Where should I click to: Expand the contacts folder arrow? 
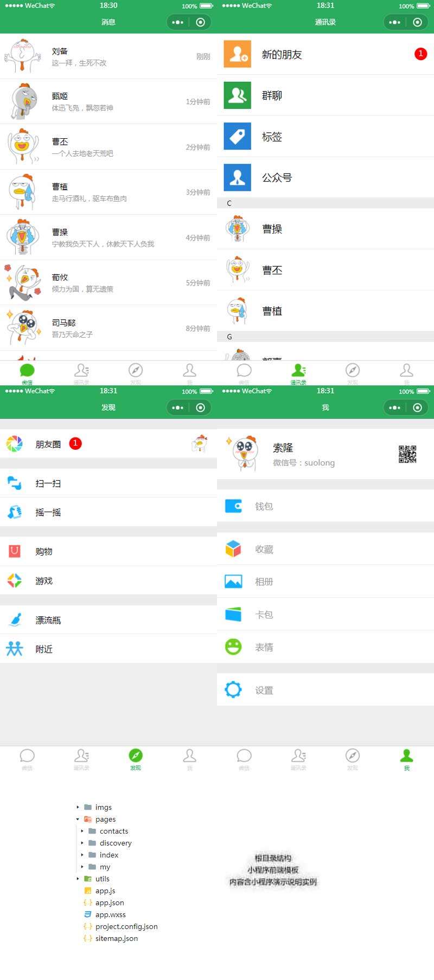point(82,831)
